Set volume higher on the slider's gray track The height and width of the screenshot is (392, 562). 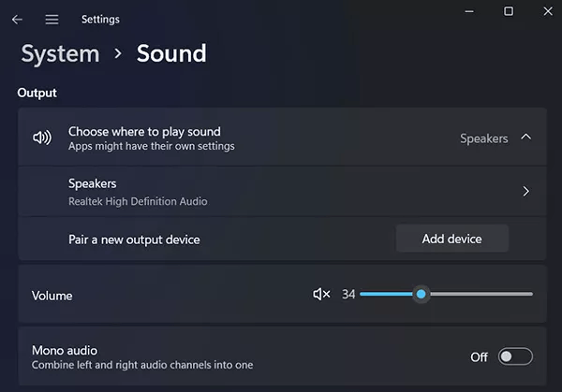(481, 295)
